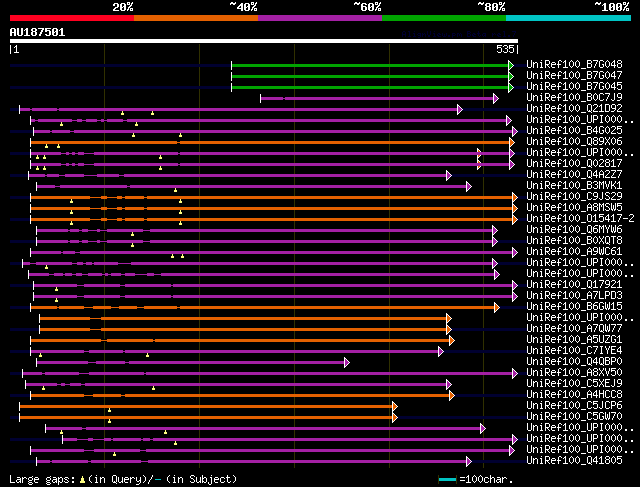The height and width of the screenshot is (487, 640).
Task: Select the UniRef100_Q4A2Z7 label
Action: 574,175
